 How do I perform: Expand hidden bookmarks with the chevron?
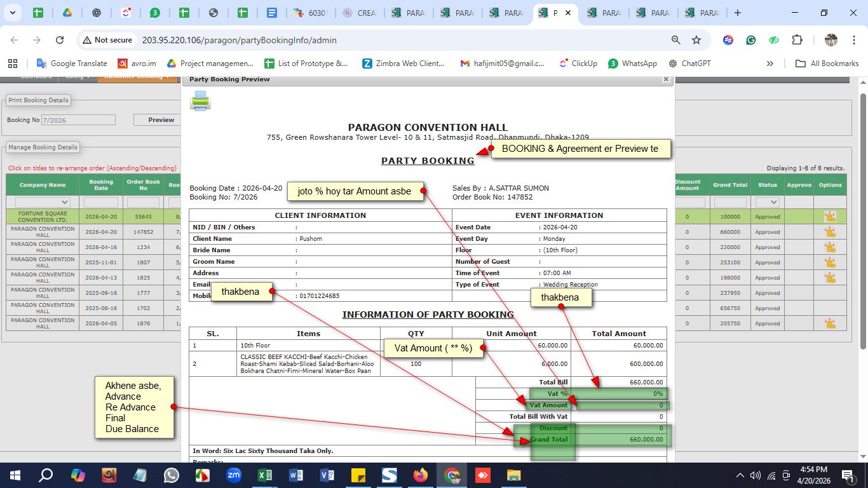click(770, 64)
